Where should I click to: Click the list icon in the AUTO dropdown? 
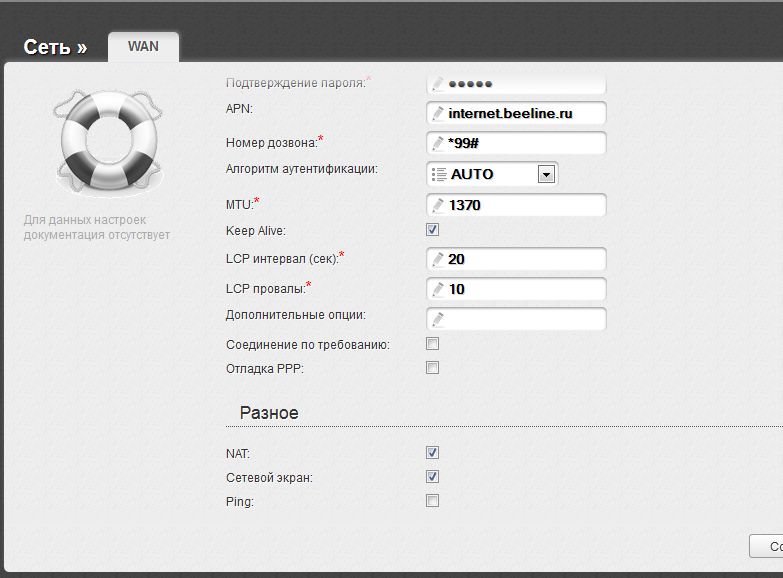click(439, 174)
